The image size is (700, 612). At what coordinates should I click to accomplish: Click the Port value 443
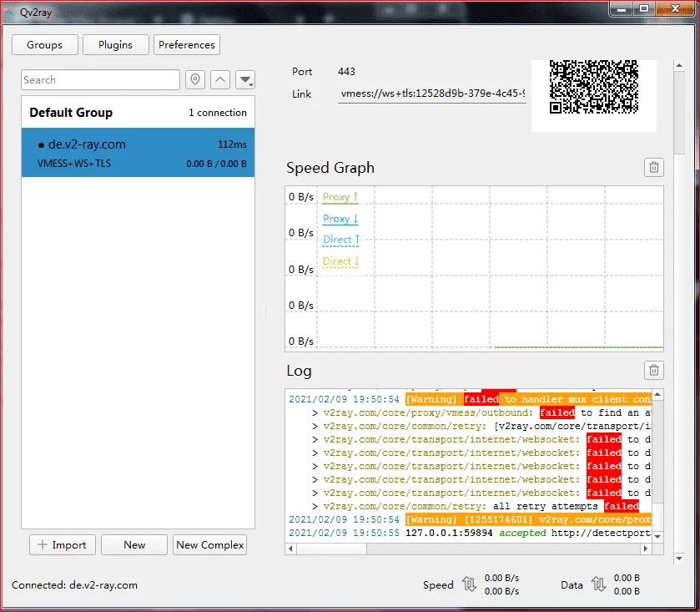346,72
